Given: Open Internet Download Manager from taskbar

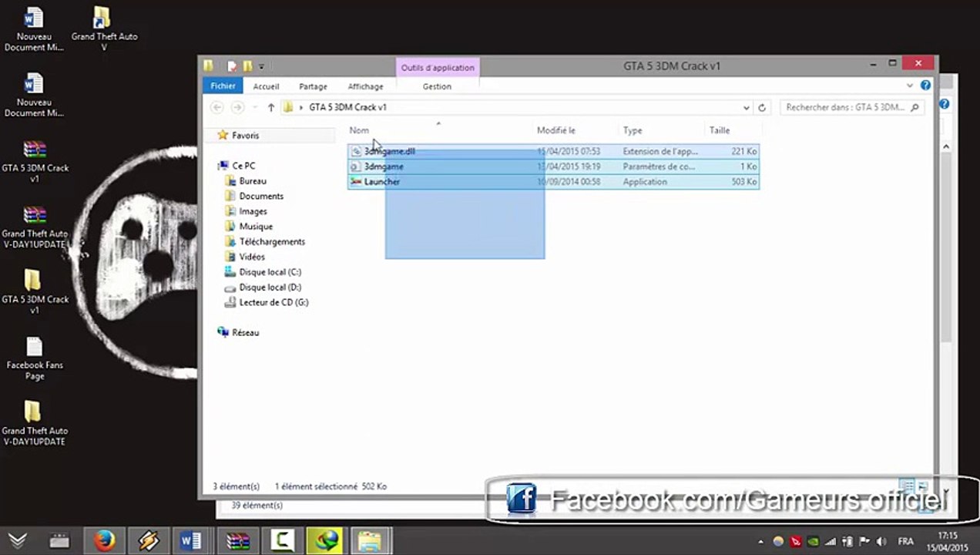Looking at the screenshot, I should 326,541.
